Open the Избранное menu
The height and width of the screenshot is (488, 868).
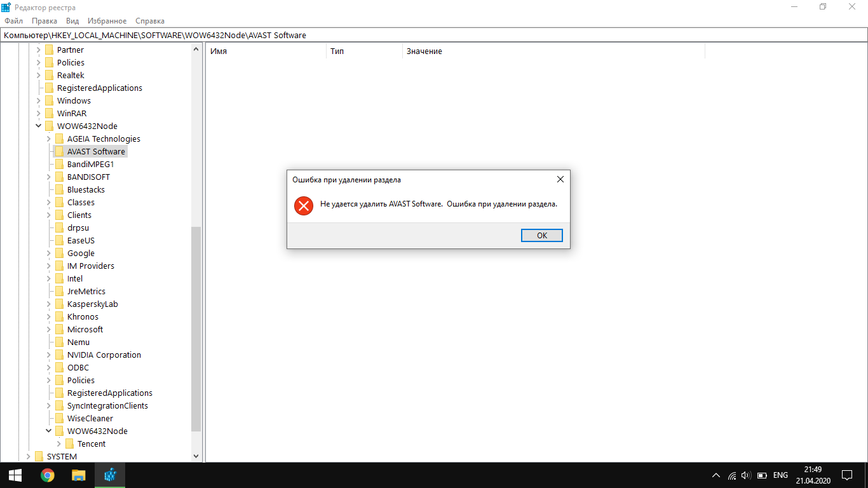click(107, 21)
